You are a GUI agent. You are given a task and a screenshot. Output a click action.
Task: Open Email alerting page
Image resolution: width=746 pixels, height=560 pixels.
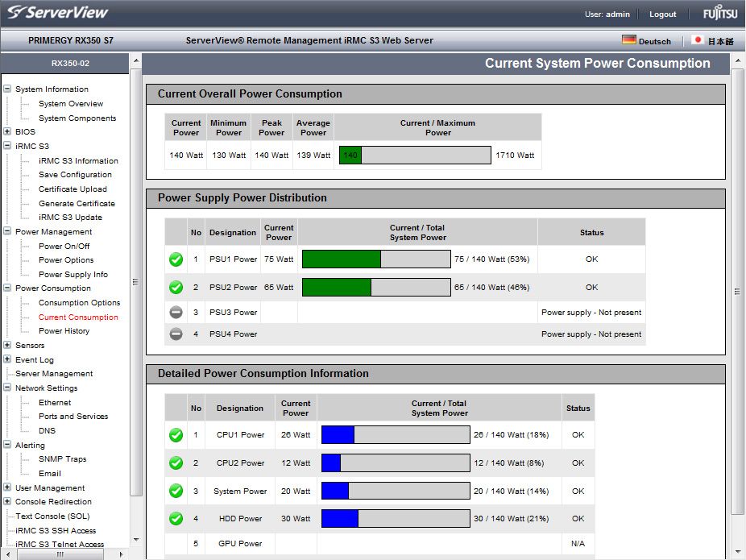click(x=49, y=474)
